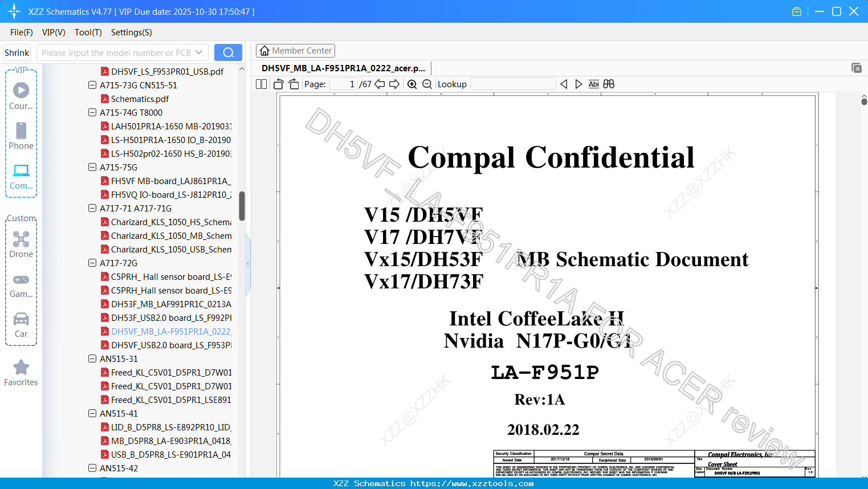This screenshot has width=868, height=489.
Task: Go to the next page arrow
Action: tap(394, 84)
